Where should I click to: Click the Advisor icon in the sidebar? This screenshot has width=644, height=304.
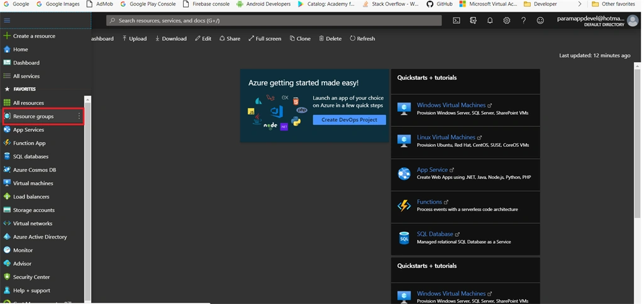[6, 263]
